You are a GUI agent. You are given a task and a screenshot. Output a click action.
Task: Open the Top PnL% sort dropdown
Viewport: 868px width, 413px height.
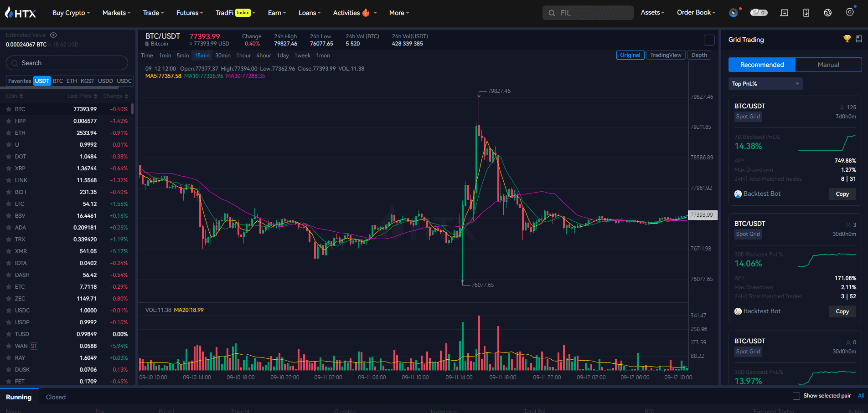(765, 84)
